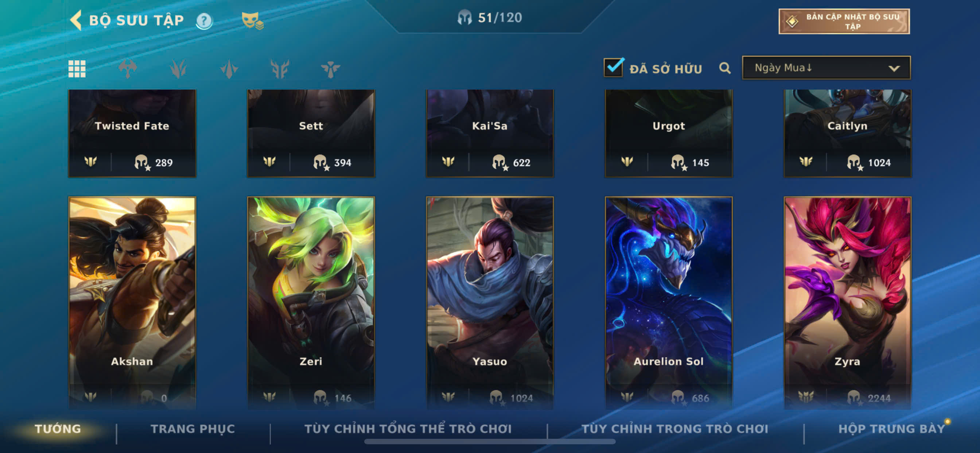Select the all-champions grid filter icon
Screen dimensions: 980x453
point(77,69)
